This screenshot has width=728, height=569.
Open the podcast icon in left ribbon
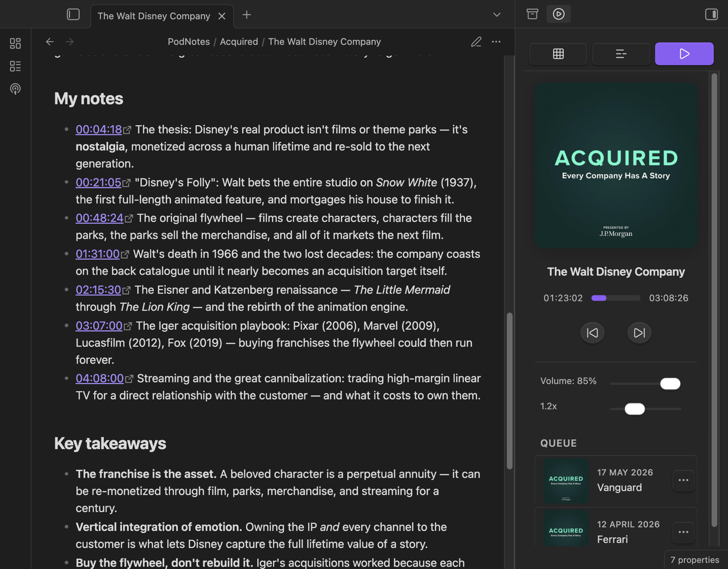coord(16,89)
